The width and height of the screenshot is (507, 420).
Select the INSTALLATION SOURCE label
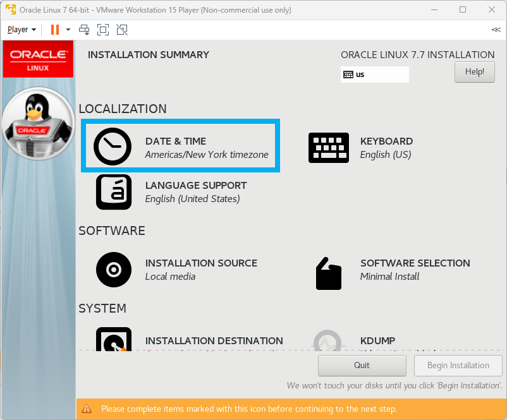coord(201,263)
